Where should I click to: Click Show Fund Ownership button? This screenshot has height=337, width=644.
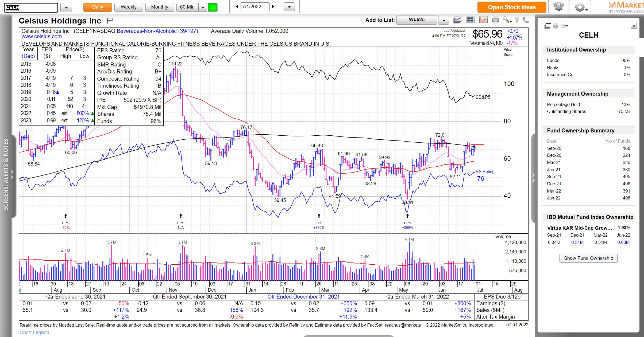pos(588,258)
